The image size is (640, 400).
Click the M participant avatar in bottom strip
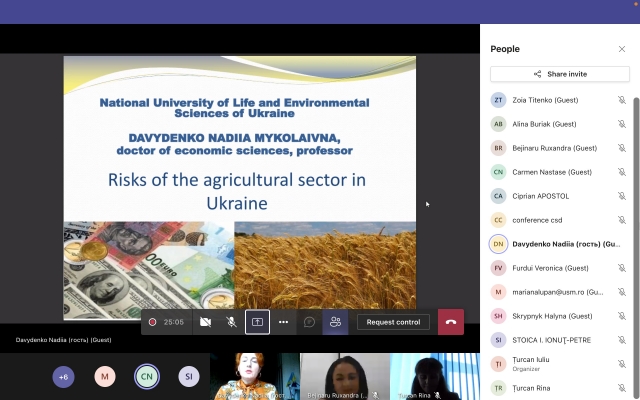[105, 377]
